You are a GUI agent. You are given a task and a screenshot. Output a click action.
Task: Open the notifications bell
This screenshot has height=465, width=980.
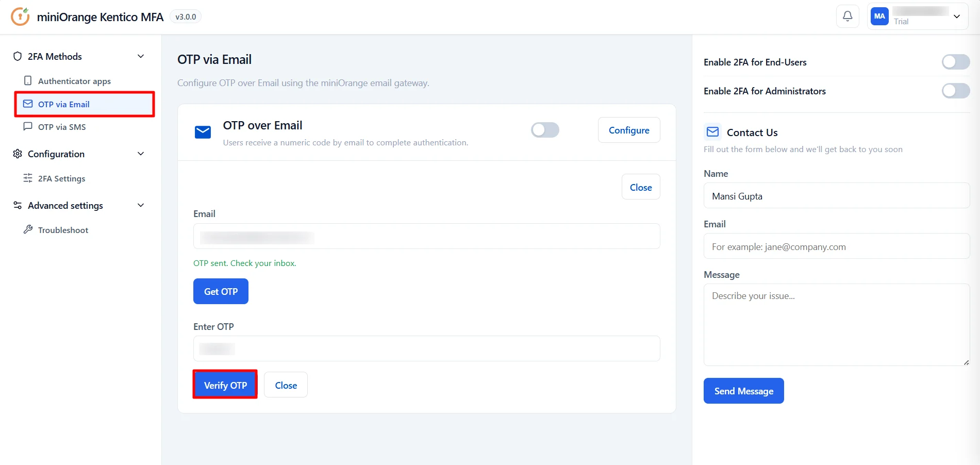point(848,16)
